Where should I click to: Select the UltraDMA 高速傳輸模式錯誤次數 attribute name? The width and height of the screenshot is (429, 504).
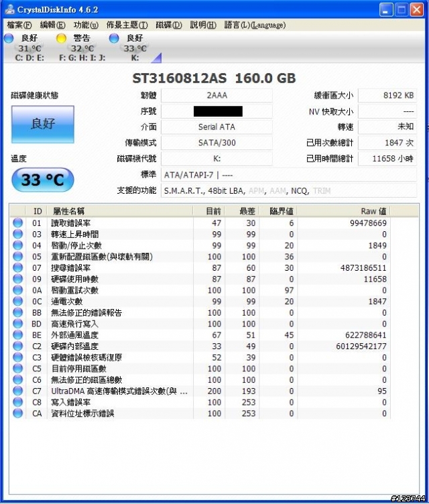(119, 391)
